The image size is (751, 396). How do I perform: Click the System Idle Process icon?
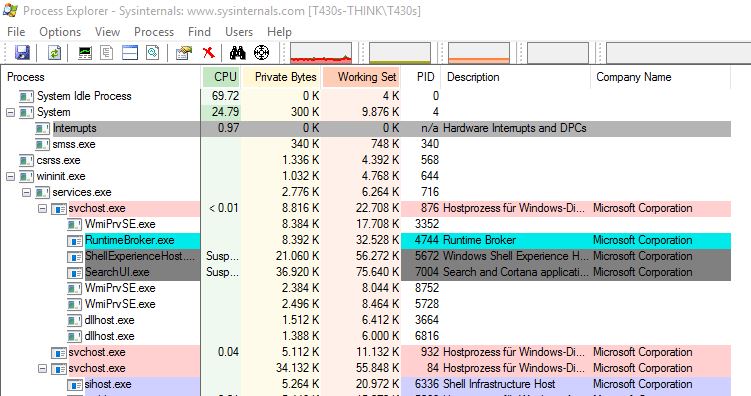point(26,96)
